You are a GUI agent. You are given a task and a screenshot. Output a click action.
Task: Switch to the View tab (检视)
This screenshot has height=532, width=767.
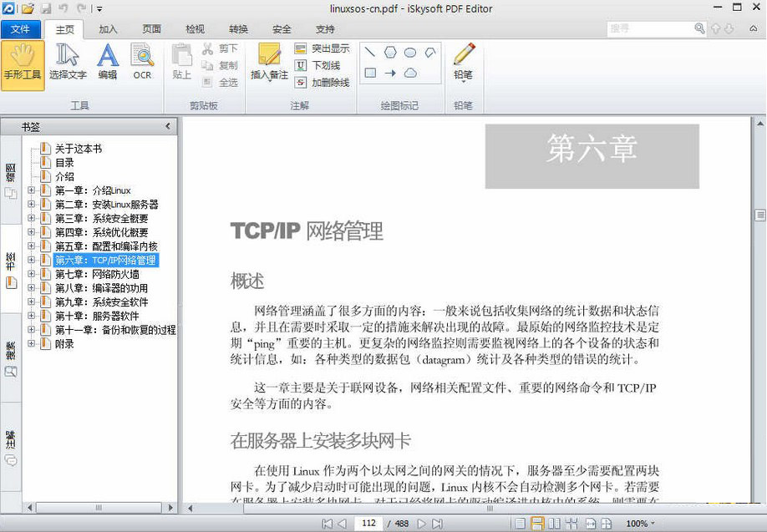coord(196,29)
